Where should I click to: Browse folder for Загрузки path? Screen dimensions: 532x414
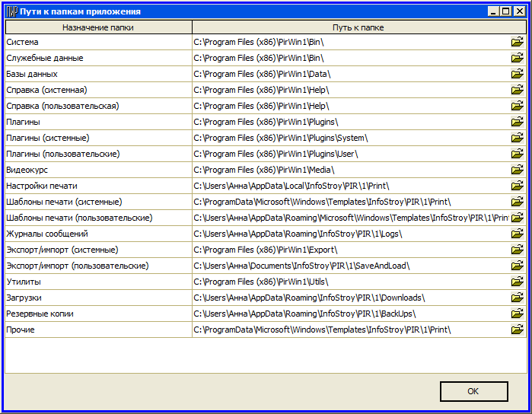click(x=518, y=298)
